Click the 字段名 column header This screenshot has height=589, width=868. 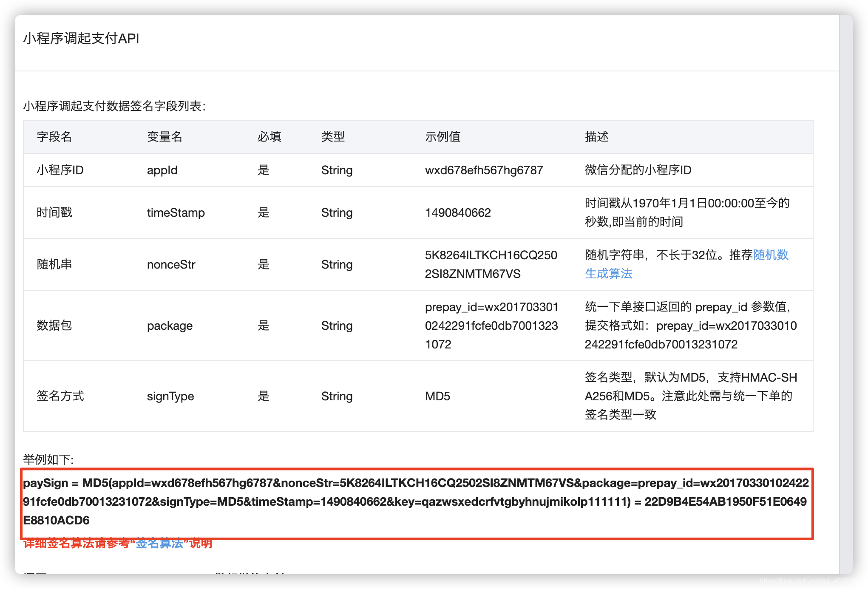(54, 137)
